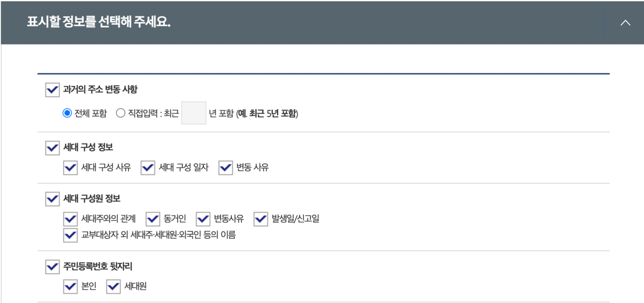Viewport: 644px width, 303px height.
Task: Uncheck the 세대 구성 정보 checkbox
Action: 52,147
